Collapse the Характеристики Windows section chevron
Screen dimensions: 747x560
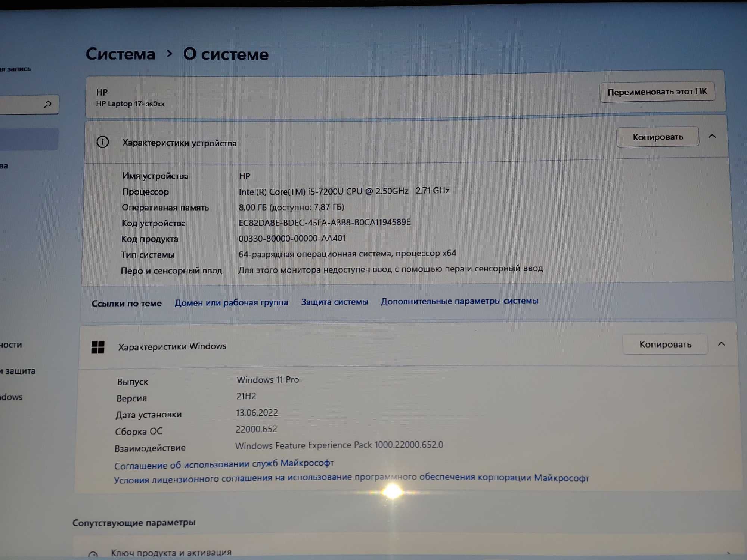click(x=722, y=344)
